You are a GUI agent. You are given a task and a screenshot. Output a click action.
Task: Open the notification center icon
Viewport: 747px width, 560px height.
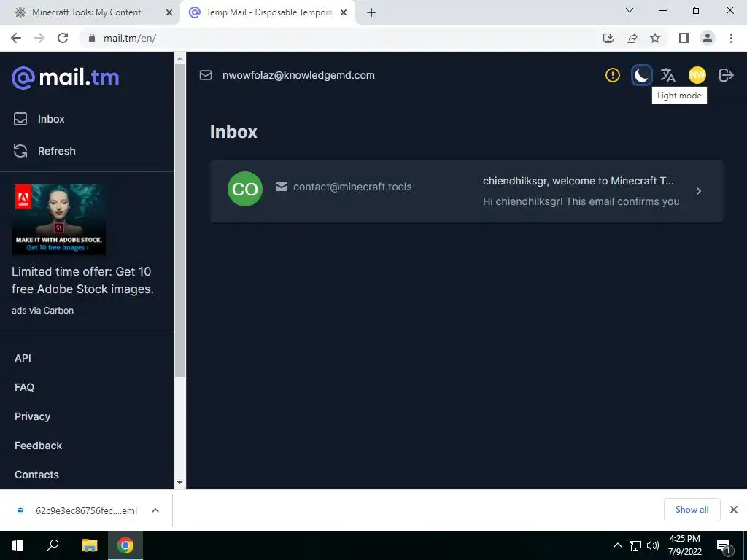tap(724, 546)
